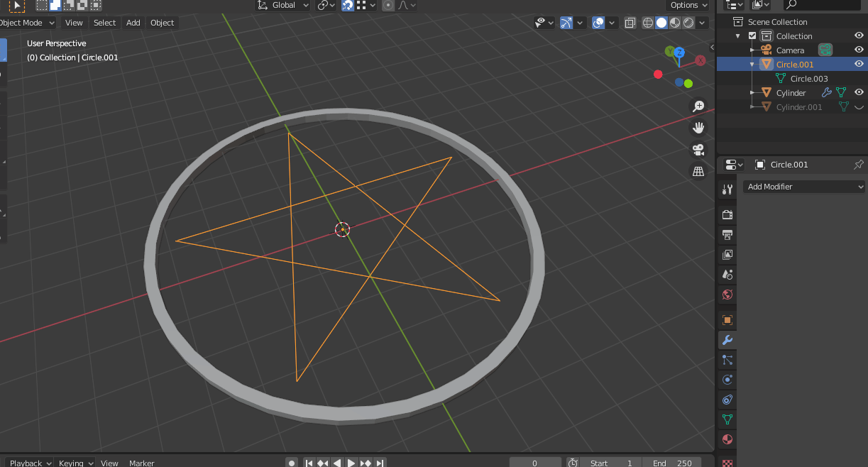The height and width of the screenshot is (467, 868).
Task: Open the viewport shading settings dropdown arrow
Action: click(x=701, y=22)
